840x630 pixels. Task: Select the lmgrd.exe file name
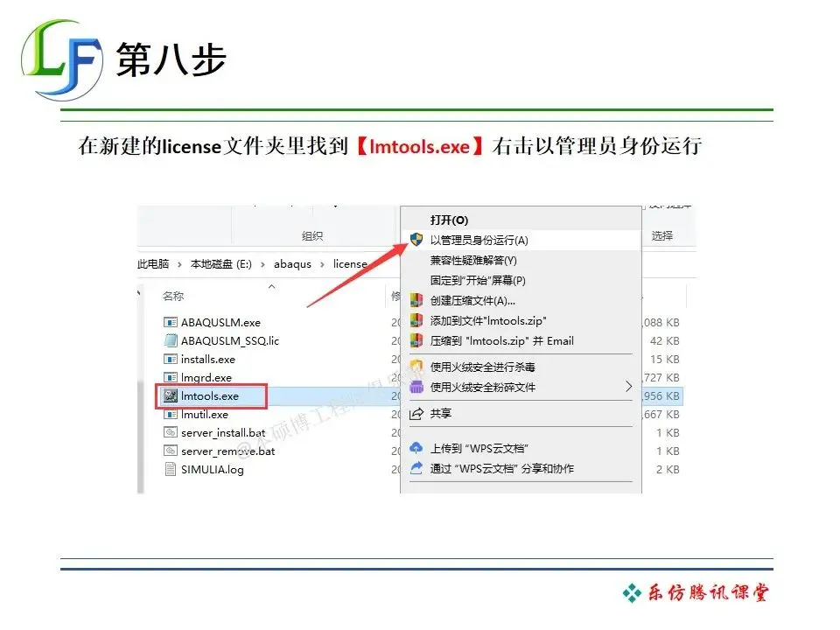pos(206,378)
